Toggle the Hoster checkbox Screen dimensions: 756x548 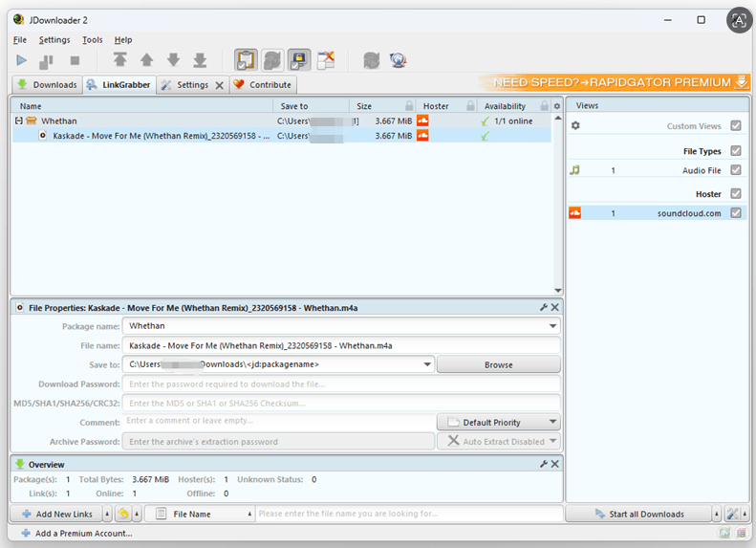(x=736, y=193)
